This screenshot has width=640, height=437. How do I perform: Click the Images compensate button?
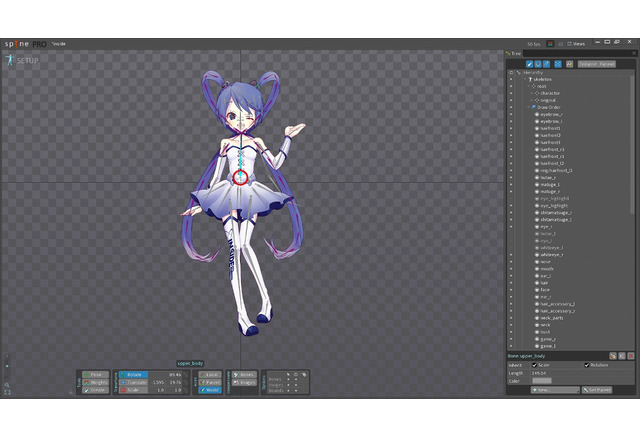pos(244,382)
